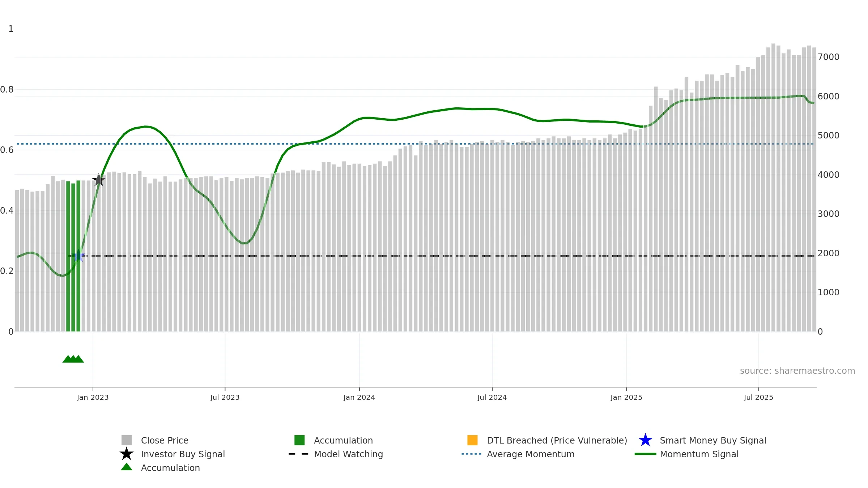Toggle the Smart Money Buy Signal label
Image resolution: width=868 pixels, height=488 pixels.
(713, 440)
